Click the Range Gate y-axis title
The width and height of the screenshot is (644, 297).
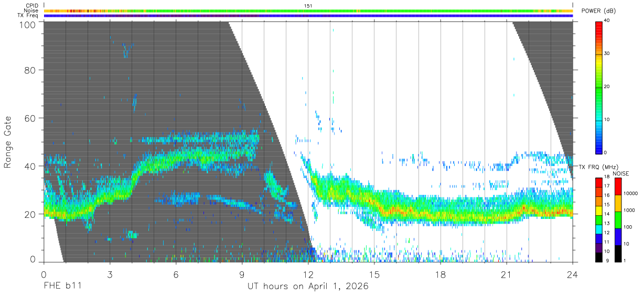(x=8, y=142)
